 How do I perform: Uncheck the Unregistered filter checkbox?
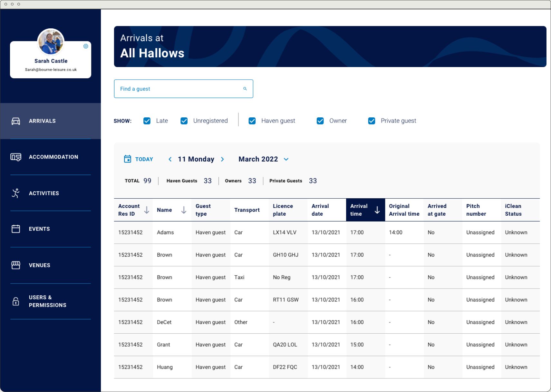coord(184,121)
